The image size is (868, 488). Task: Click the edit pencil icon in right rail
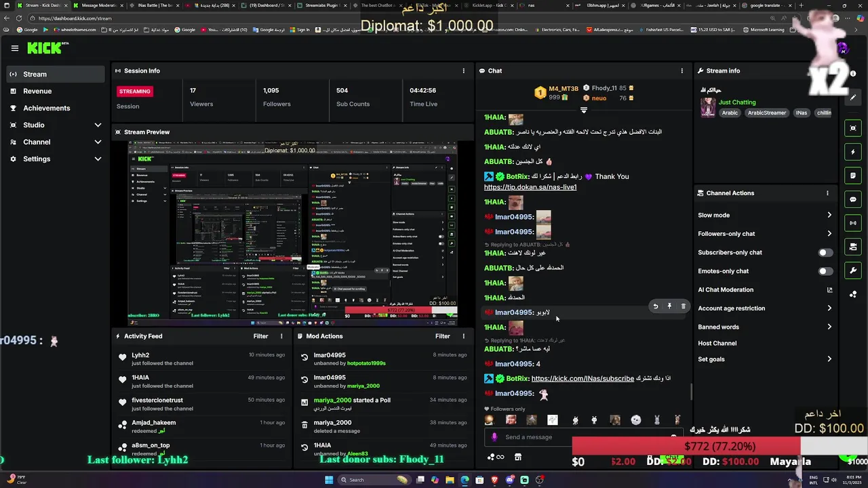[x=853, y=98]
